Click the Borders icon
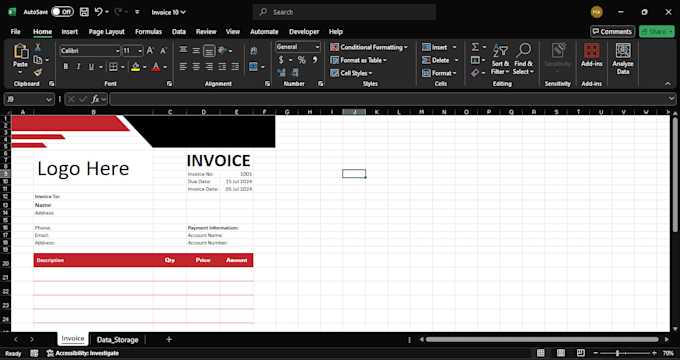Viewport: 680px width, 360px height. 113,67
